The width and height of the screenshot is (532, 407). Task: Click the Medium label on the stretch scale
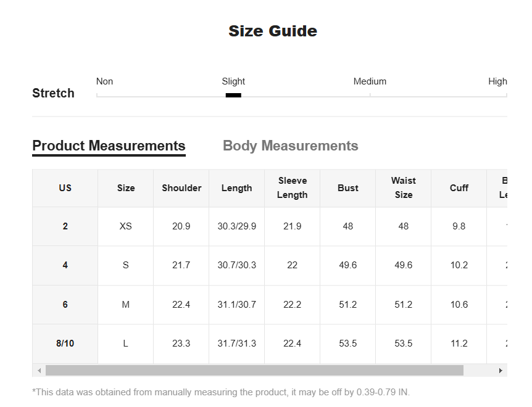(x=370, y=81)
